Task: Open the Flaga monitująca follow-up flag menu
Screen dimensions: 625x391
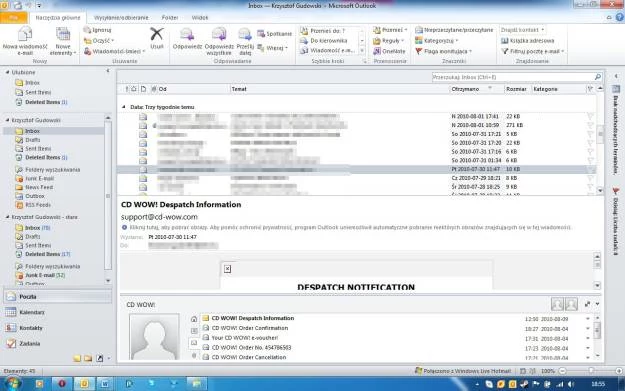Action: pos(444,51)
